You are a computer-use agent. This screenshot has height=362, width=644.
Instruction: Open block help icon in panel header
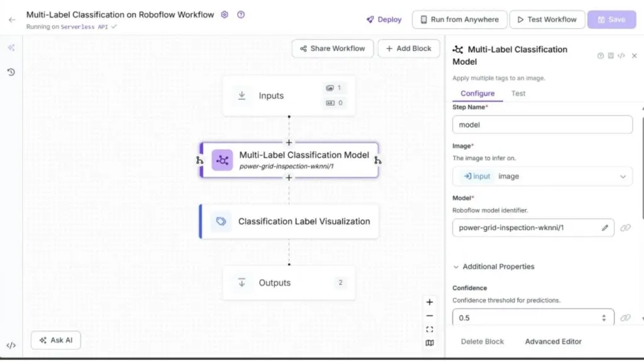[601, 56]
